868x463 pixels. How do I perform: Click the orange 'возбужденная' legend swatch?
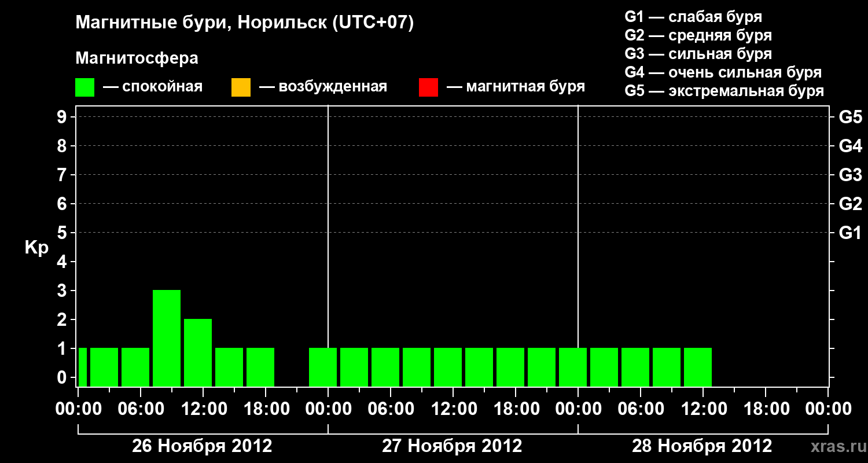pyautogui.click(x=241, y=87)
